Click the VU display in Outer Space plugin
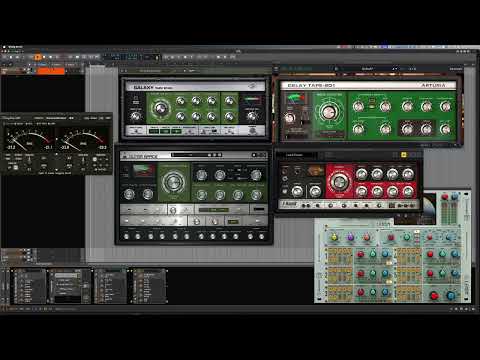Viewport: 480px width, 360px height. click(x=143, y=171)
